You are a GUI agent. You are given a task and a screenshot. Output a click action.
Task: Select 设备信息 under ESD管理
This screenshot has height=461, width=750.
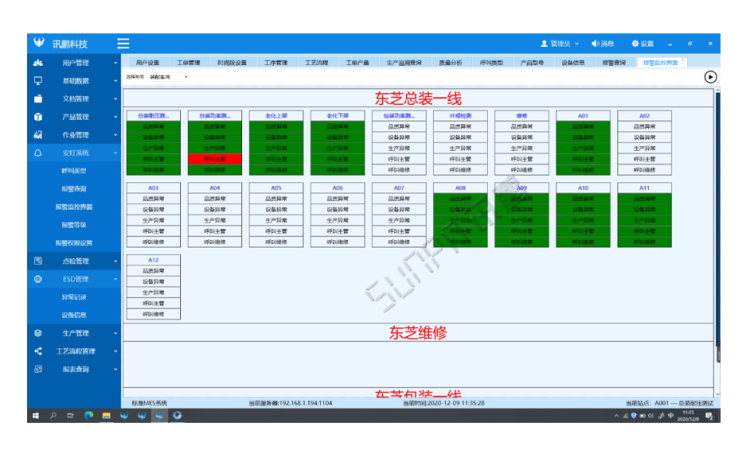click(x=75, y=315)
